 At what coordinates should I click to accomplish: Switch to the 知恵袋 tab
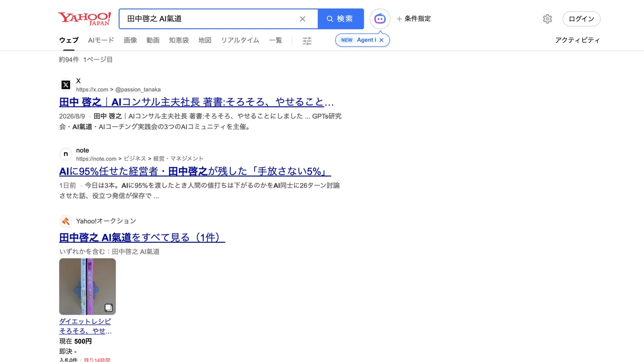(x=179, y=40)
